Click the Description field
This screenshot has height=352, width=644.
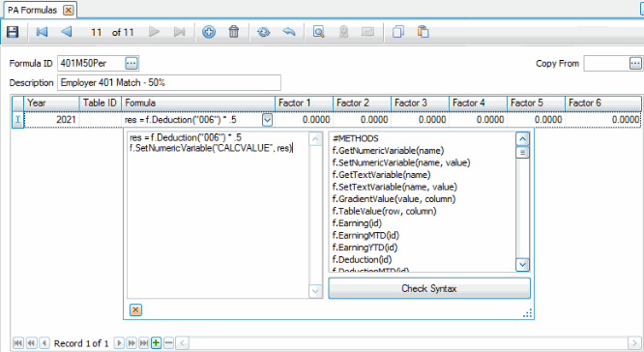169,82
